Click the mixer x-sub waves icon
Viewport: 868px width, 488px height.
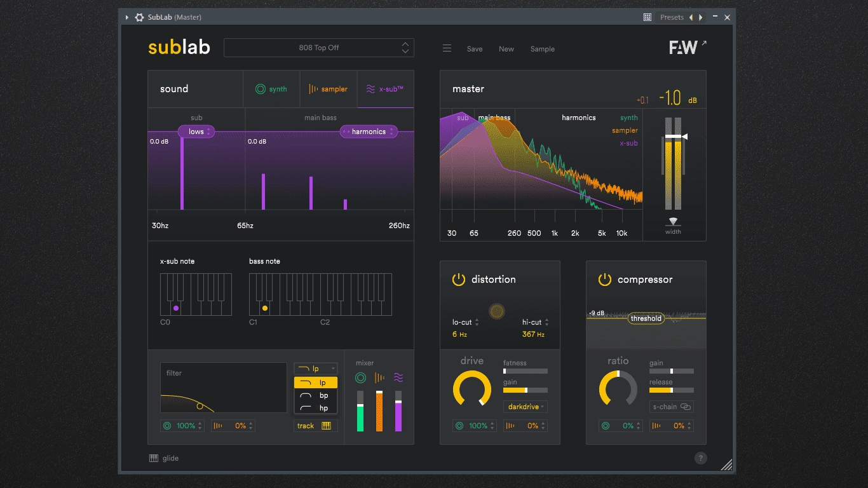(398, 378)
